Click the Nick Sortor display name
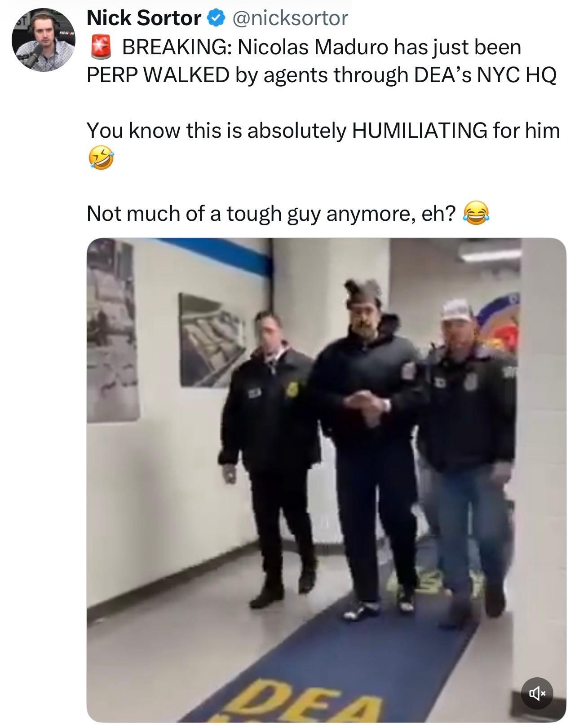The image size is (579, 728). pos(144,18)
